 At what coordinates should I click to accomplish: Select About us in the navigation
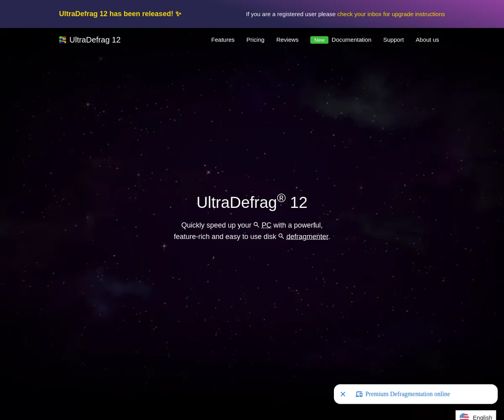427,40
